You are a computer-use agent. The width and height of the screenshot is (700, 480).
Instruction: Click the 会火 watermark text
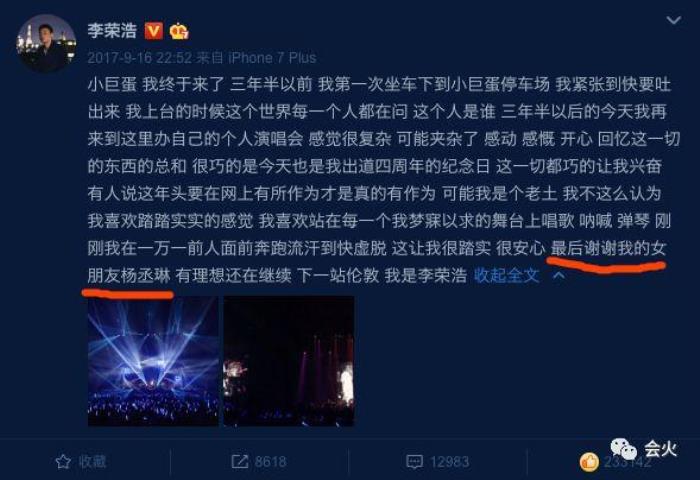click(660, 449)
